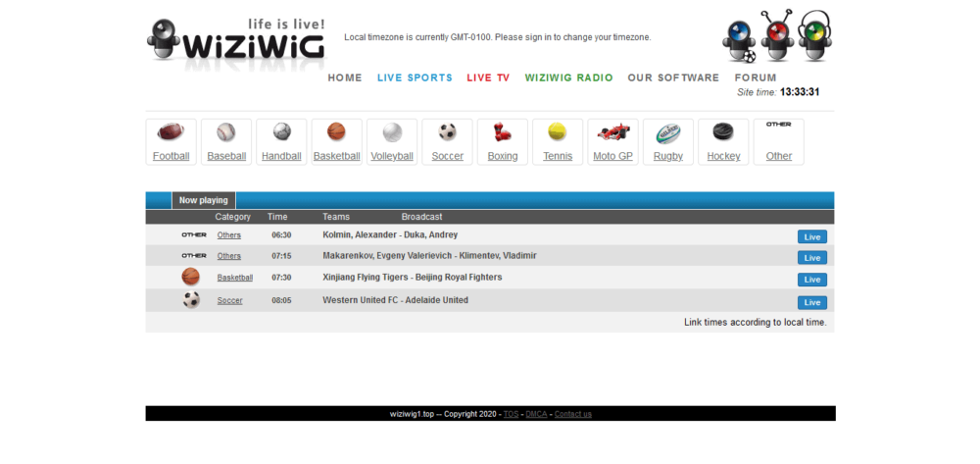Viewport: 980px width, 464px height.
Task: Click the Tennis ball icon
Action: [x=558, y=132]
